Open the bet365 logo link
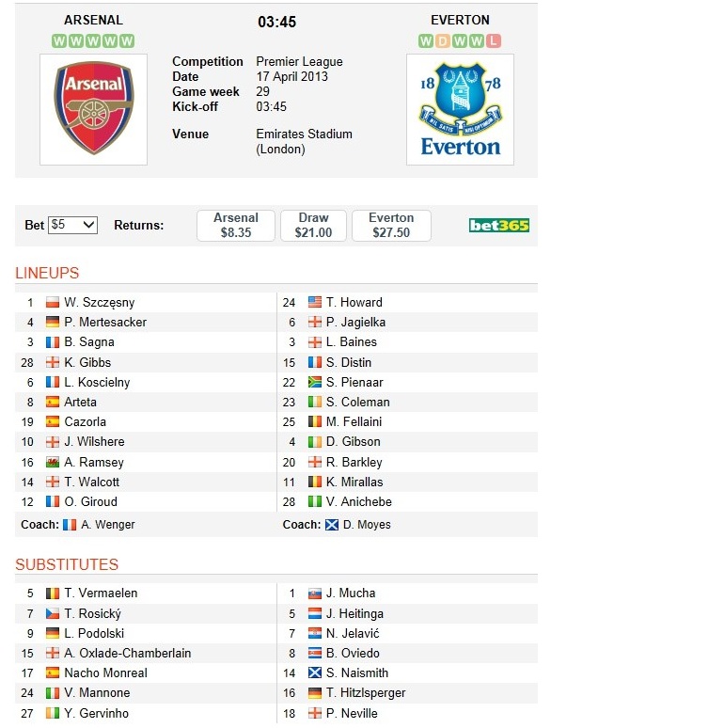Viewport: 724px width, 728px height. (x=499, y=225)
